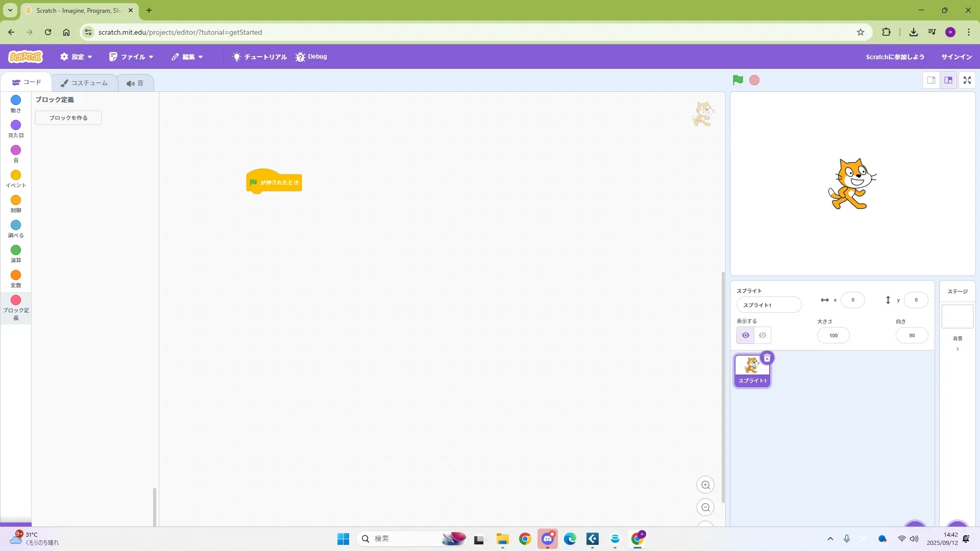
Task: Open the Debug tool
Action: (311, 57)
